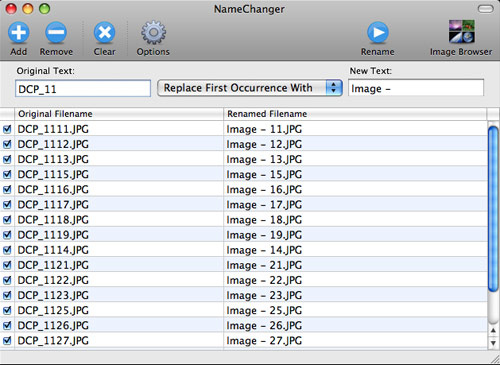Screen dimensions: 500x365
Task: Uncheck the DCP_1111.JPG checkbox
Action: [x=7, y=129]
